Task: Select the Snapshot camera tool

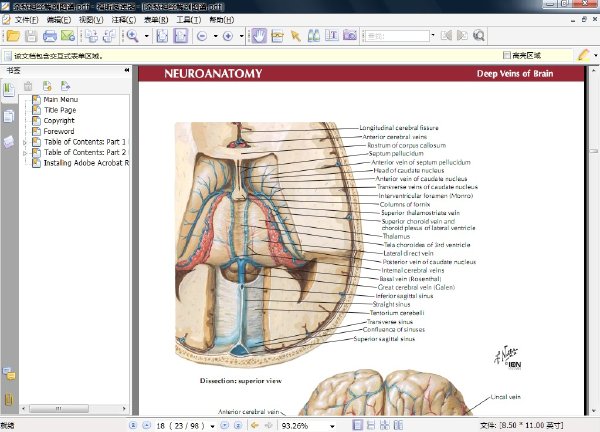Action: coord(350,36)
